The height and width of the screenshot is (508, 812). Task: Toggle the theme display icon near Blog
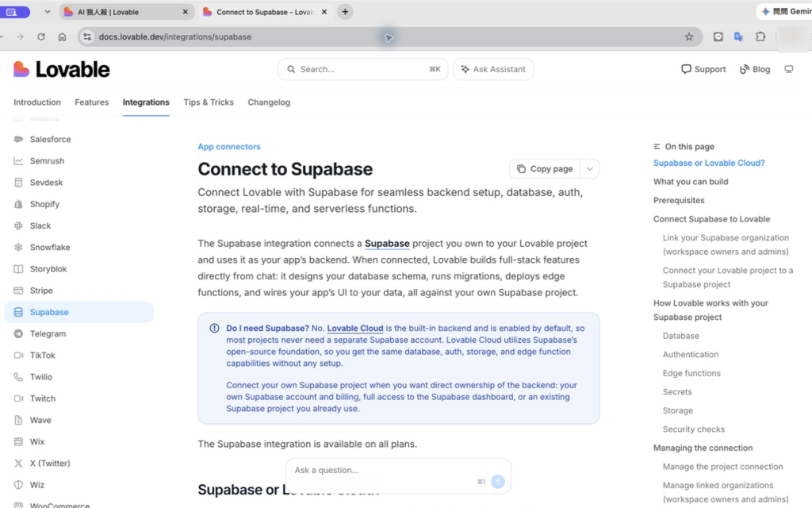point(789,69)
